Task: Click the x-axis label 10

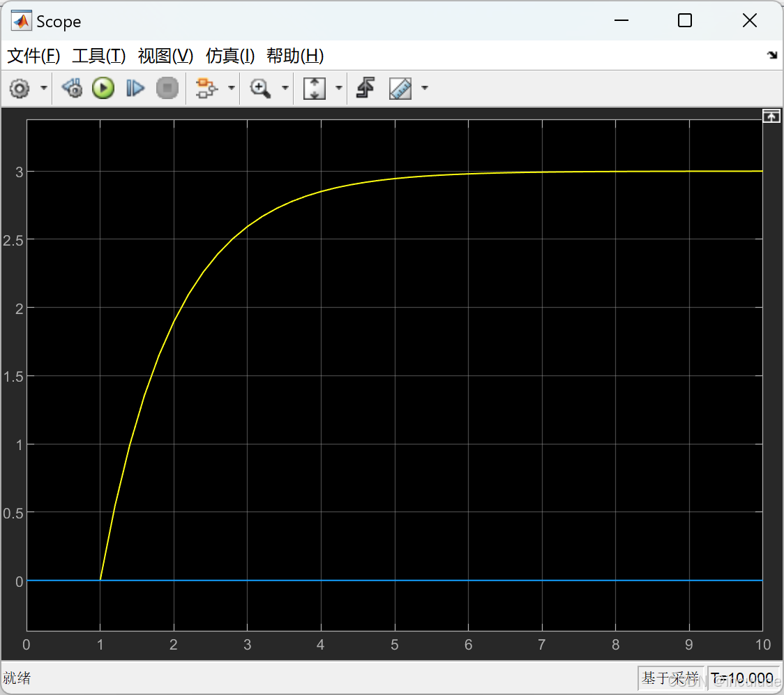Action: pos(763,645)
